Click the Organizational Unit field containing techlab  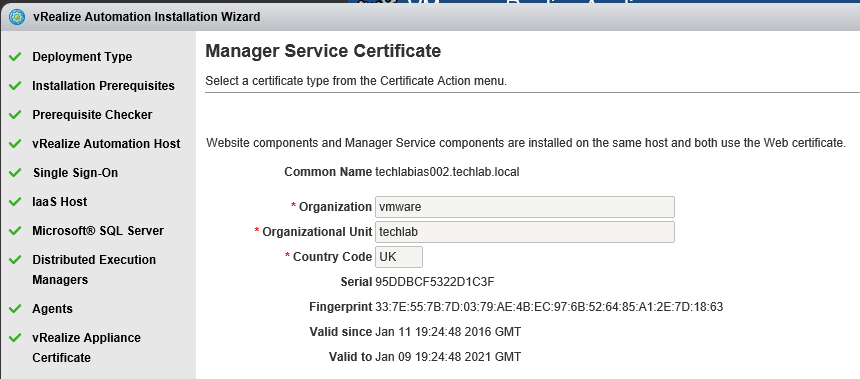(525, 232)
